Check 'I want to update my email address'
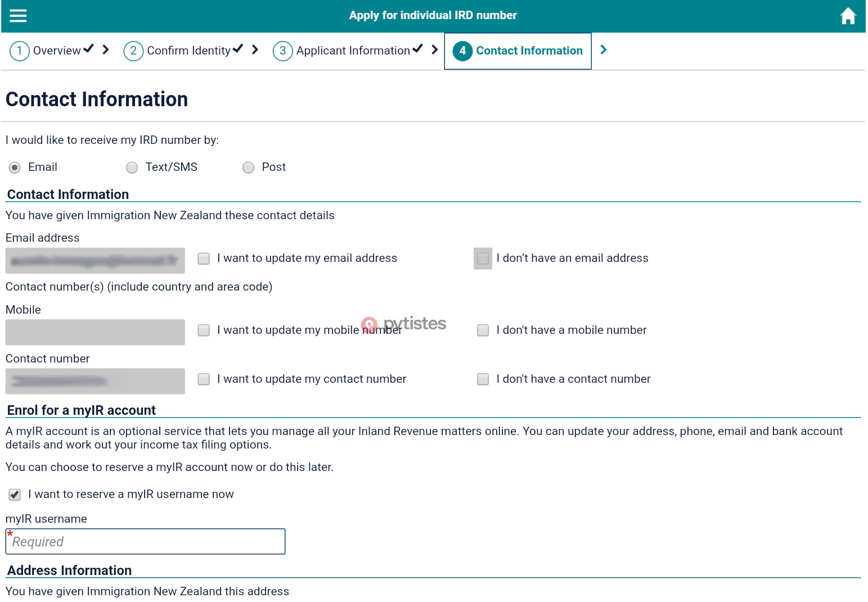 (204, 259)
